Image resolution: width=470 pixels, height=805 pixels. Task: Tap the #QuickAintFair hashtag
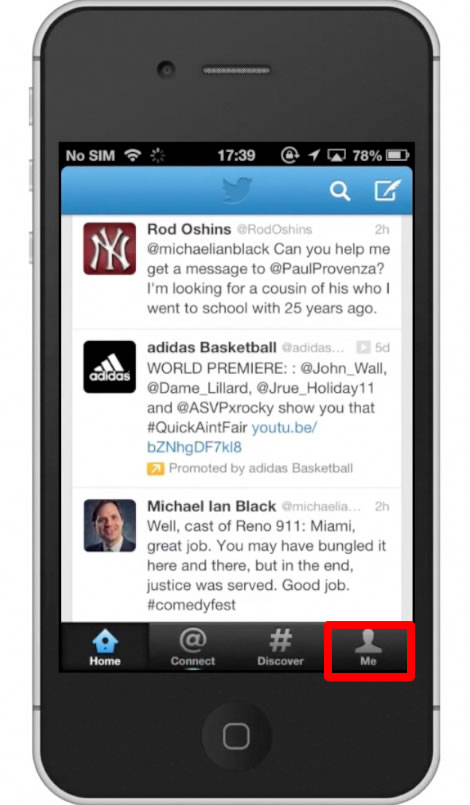tap(197, 427)
